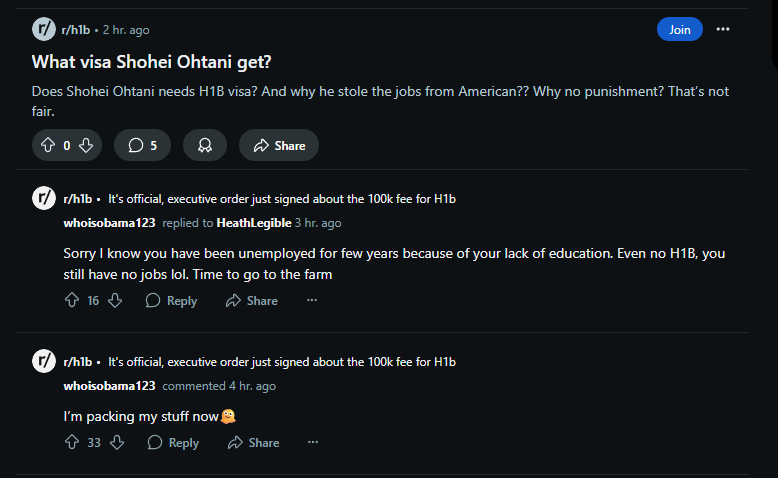Open comments on the Shohei Ohtani post

pos(142,145)
